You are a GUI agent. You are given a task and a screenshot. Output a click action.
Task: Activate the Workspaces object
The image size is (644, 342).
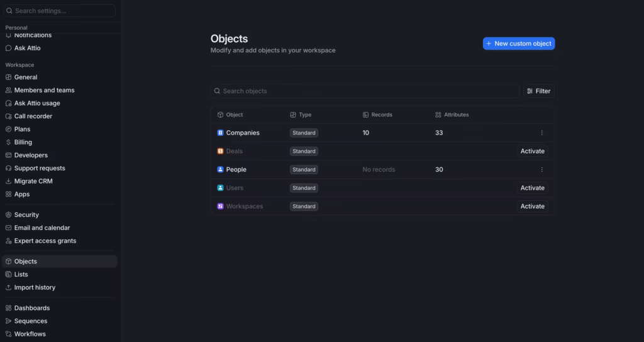click(532, 206)
